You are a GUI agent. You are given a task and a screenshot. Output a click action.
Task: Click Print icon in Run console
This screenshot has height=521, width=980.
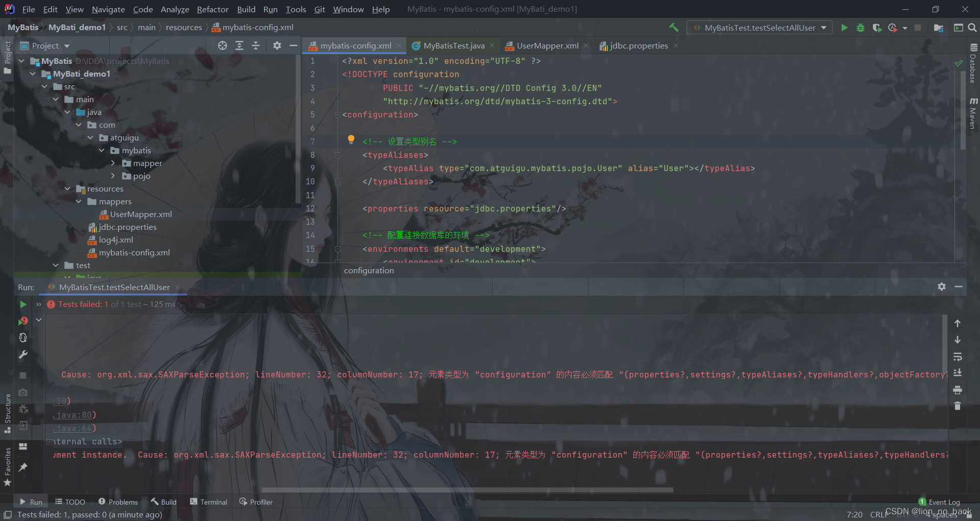(x=958, y=390)
